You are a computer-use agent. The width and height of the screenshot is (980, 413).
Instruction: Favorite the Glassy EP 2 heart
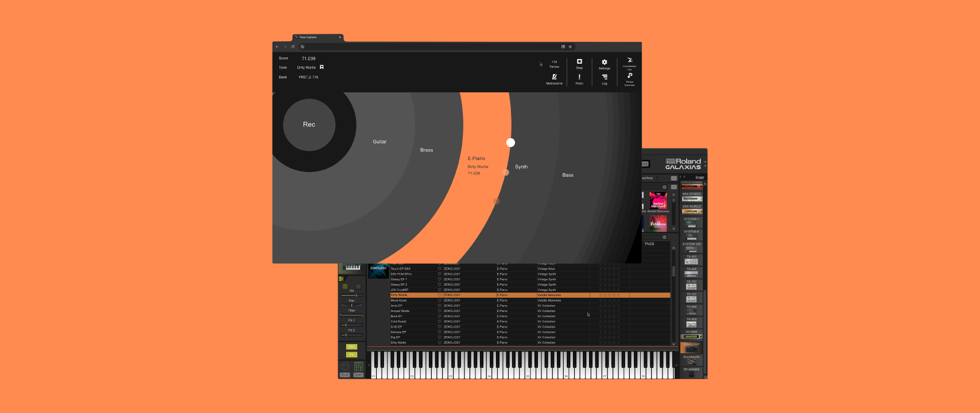(440, 285)
